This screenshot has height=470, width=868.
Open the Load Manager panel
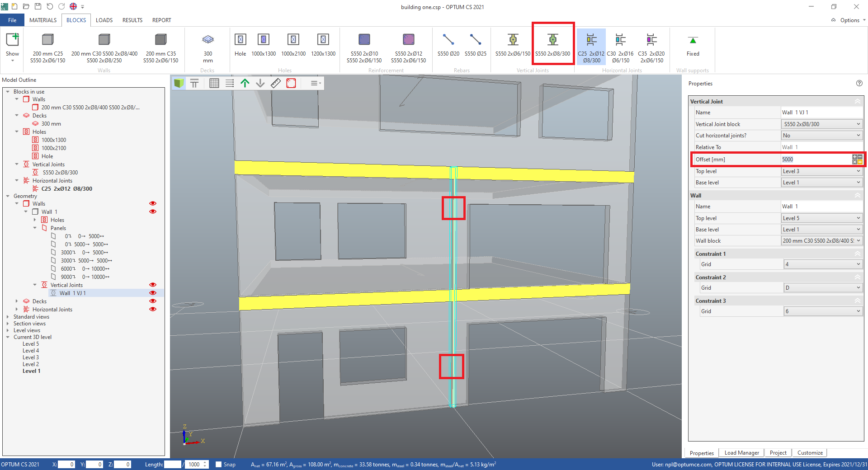coord(741,453)
